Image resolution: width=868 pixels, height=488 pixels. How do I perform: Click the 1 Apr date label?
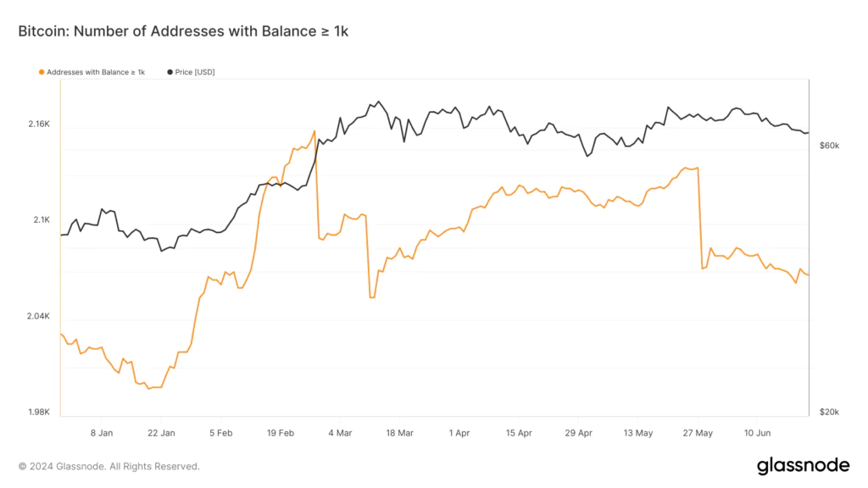(x=459, y=432)
